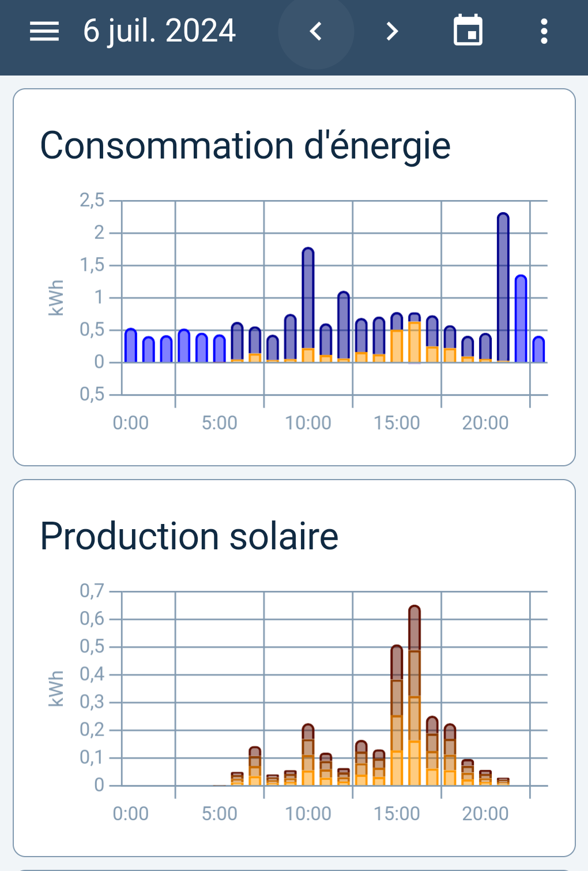
Task: Select the 12:00 consumption bar
Action: tap(344, 327)
